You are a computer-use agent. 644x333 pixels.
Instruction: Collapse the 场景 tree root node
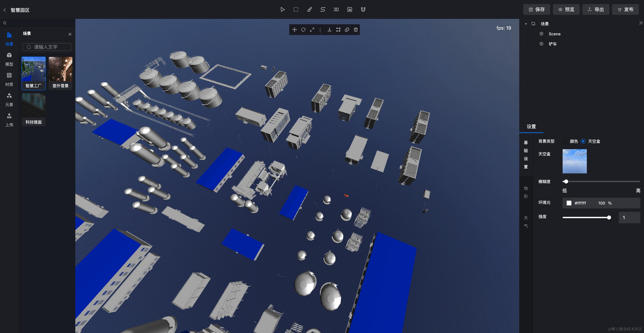pyautogui.click(x=526, y=24)
